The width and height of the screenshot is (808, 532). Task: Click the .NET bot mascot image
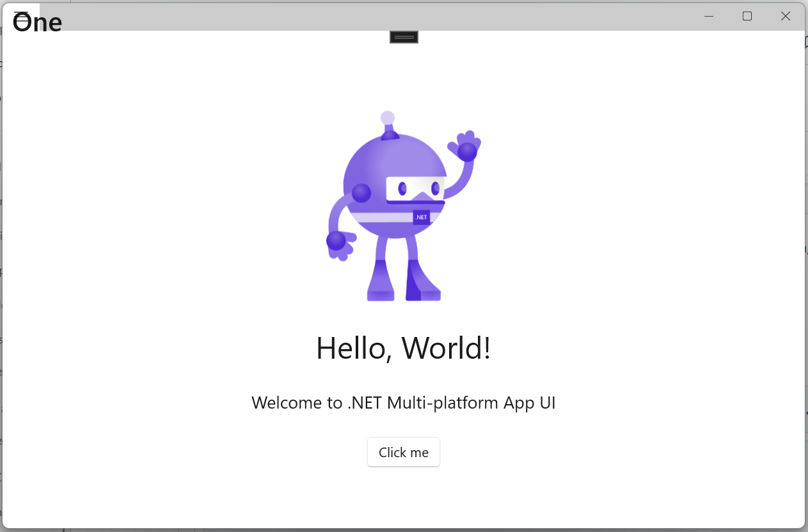tap(403, 205)
